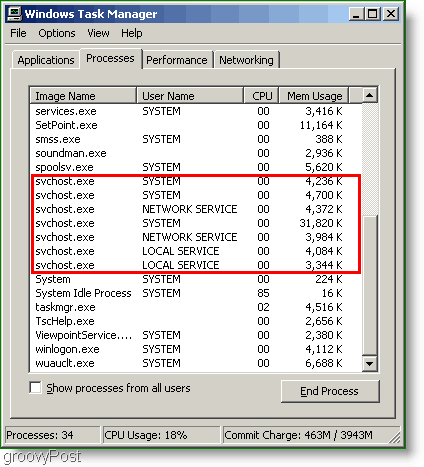The height and width of the screenshot is (467, 424).
Task: Minimize the Task Manager window
Action: coord(356,14)
